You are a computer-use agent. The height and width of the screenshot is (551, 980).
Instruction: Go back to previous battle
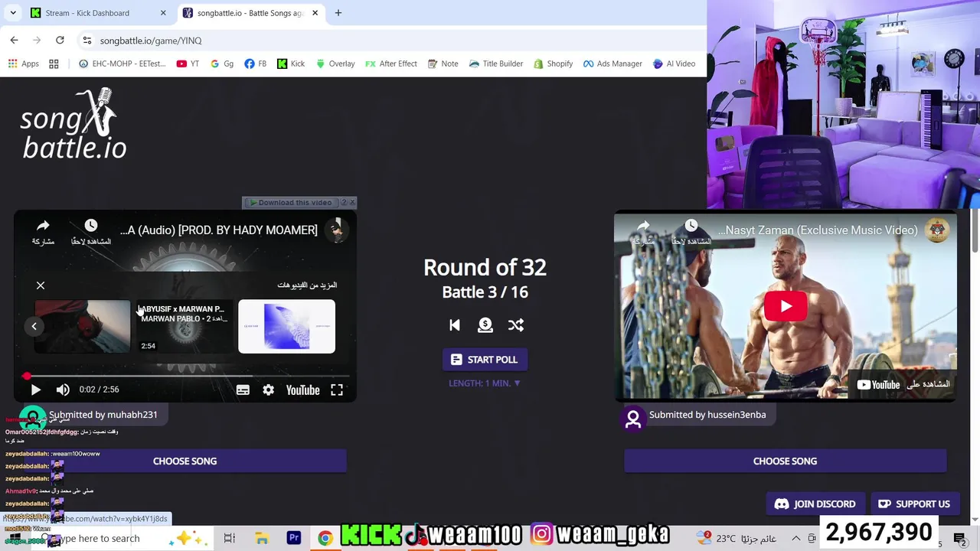click(455, 325)
